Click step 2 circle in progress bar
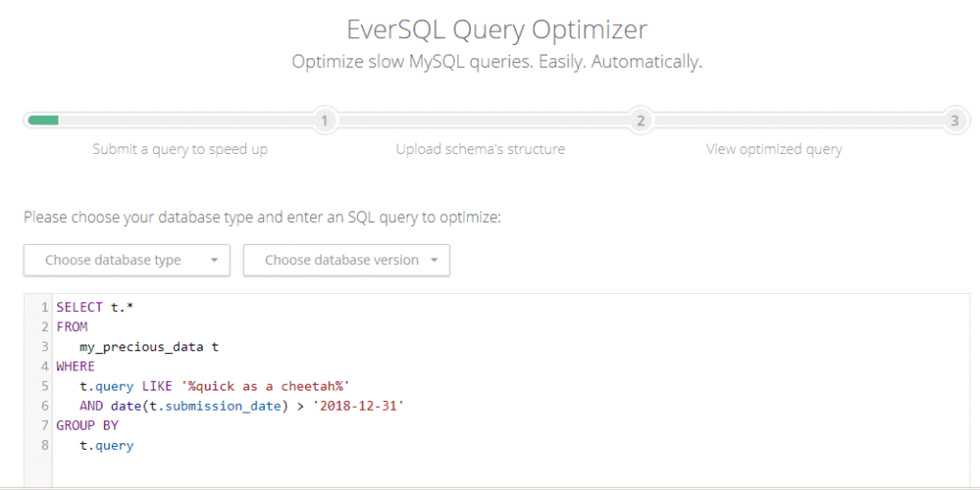Viewport: 980px width, 490px height. [x=640, y=120]
